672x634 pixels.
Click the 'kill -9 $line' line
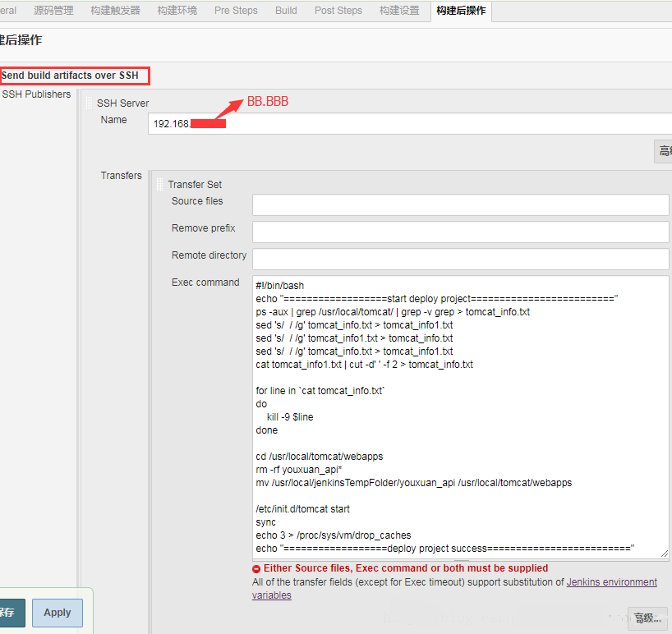290,417
